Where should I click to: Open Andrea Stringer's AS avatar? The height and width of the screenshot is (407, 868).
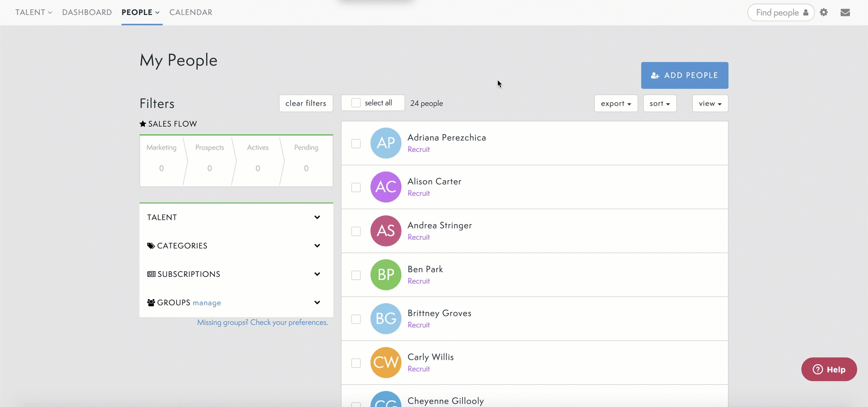pos(385,231)
